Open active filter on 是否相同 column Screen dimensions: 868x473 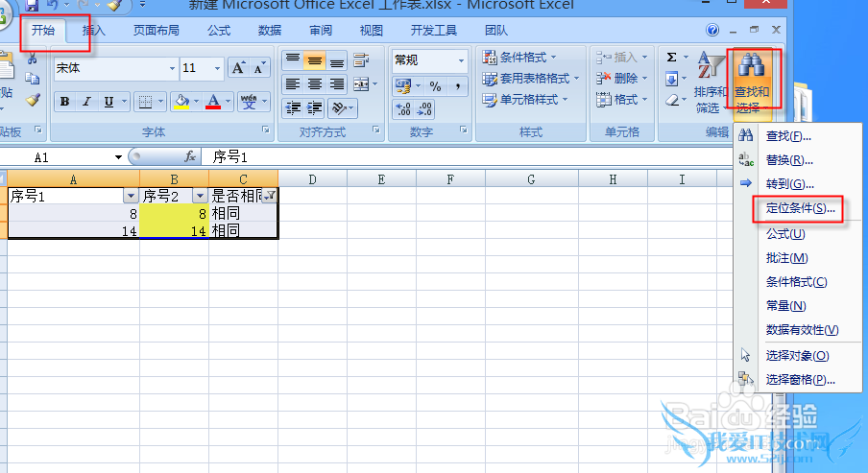point(270,196)
